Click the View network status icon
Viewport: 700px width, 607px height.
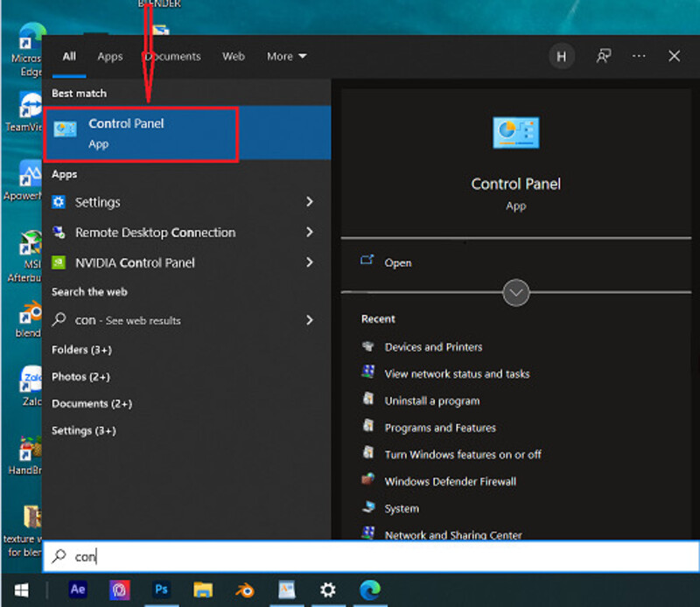[367, 372]
